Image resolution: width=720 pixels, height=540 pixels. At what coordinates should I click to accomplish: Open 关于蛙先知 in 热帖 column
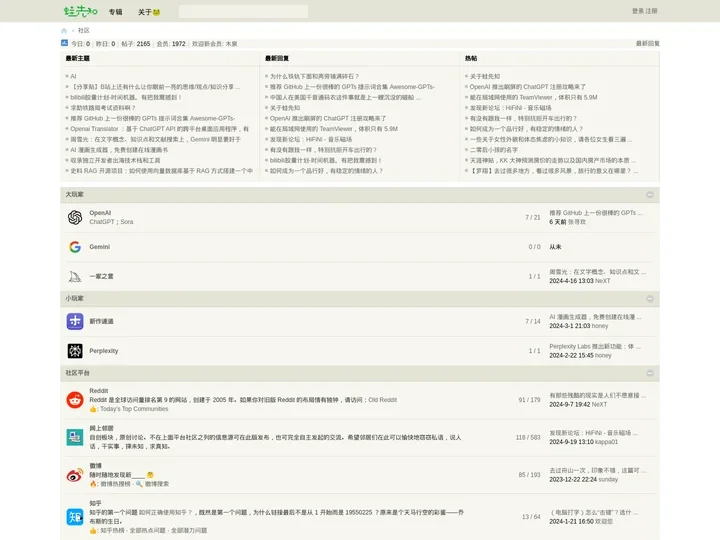pyautogui.click(x=485, y=76)
